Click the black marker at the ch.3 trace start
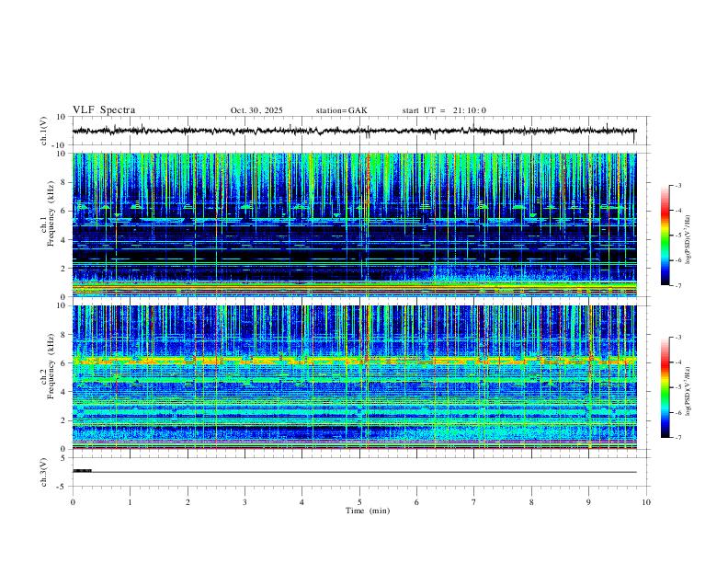 (x=82, y=471)
